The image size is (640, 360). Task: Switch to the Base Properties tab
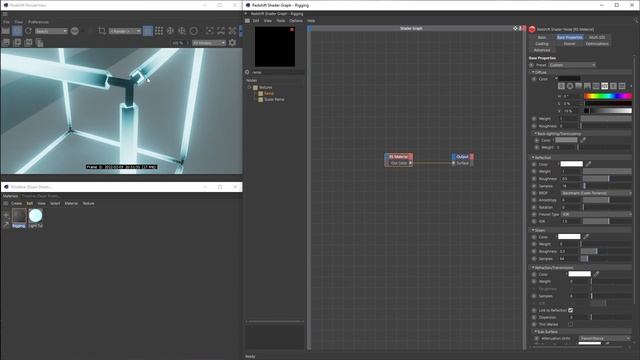570,37
